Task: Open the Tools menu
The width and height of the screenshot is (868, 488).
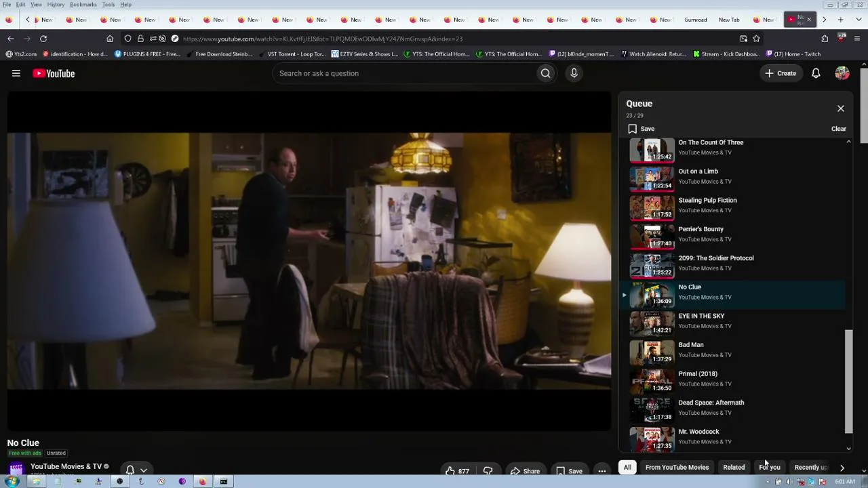Action: tap(108, 5)
